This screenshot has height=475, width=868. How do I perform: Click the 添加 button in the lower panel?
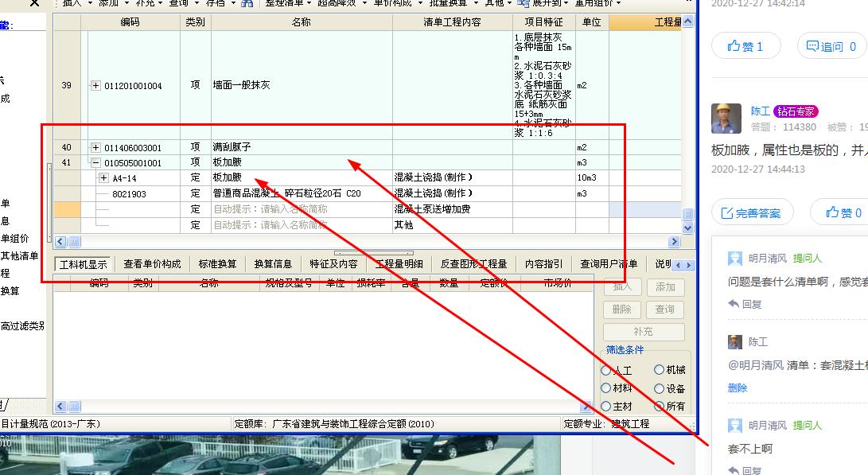click(665, 286)
